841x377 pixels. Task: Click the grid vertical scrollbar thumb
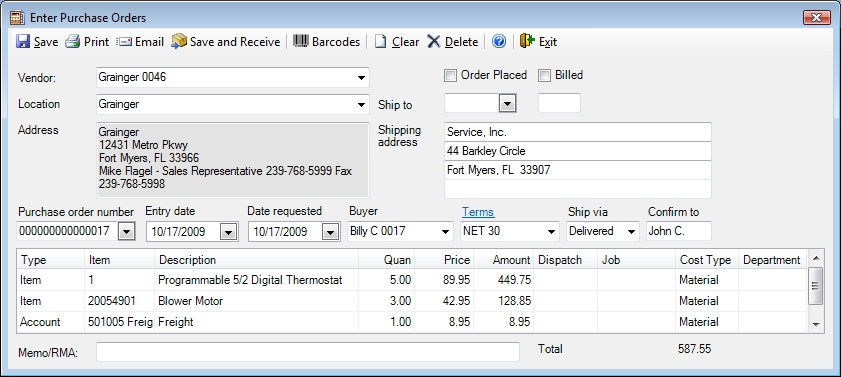pyautogui.click(x=816, y=286)
